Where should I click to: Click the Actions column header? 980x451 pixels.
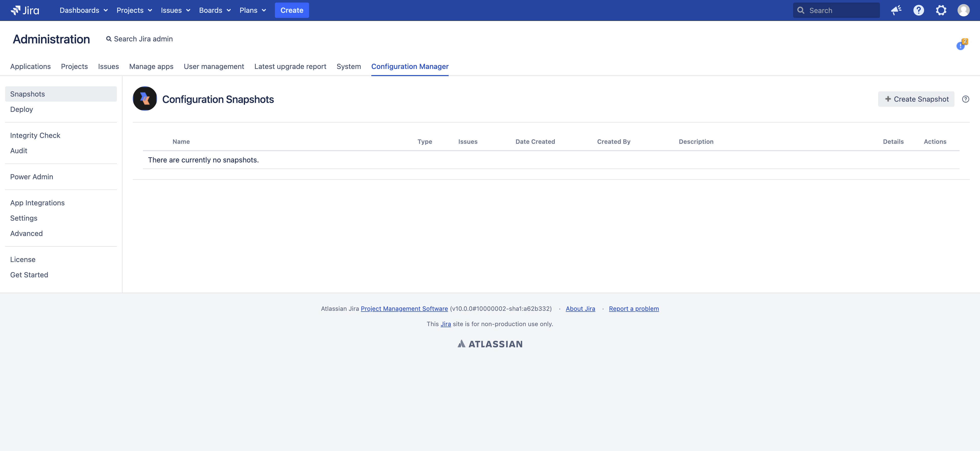pos(935,141)
